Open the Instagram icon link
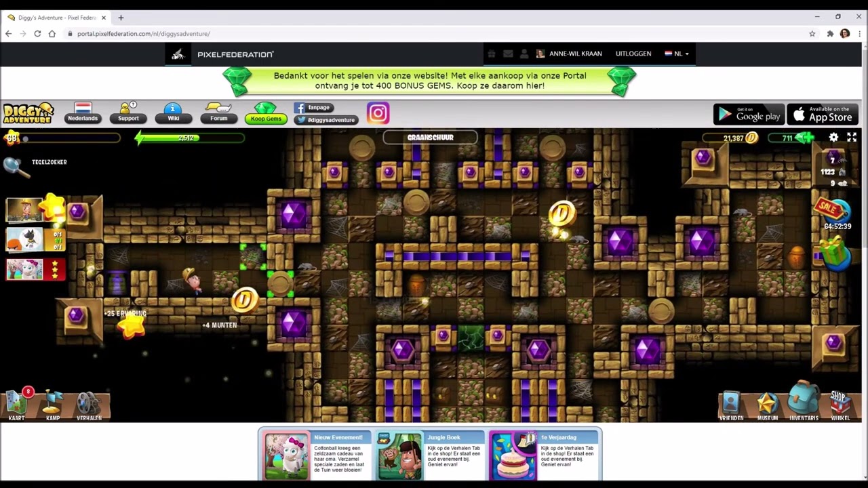 [x=378, y=113]
